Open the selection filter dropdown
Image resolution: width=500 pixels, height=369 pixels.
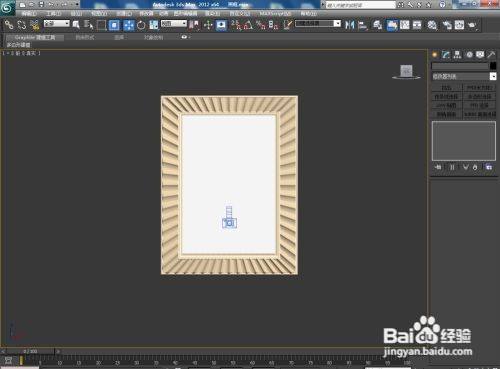tap(57, 23)
